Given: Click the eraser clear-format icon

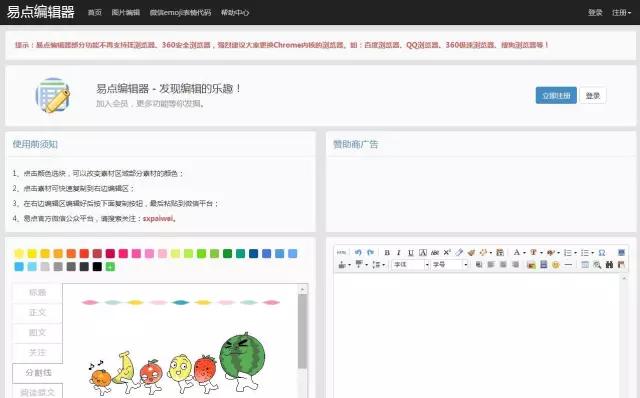Looking at the screenshot, I should pos(459,253).
